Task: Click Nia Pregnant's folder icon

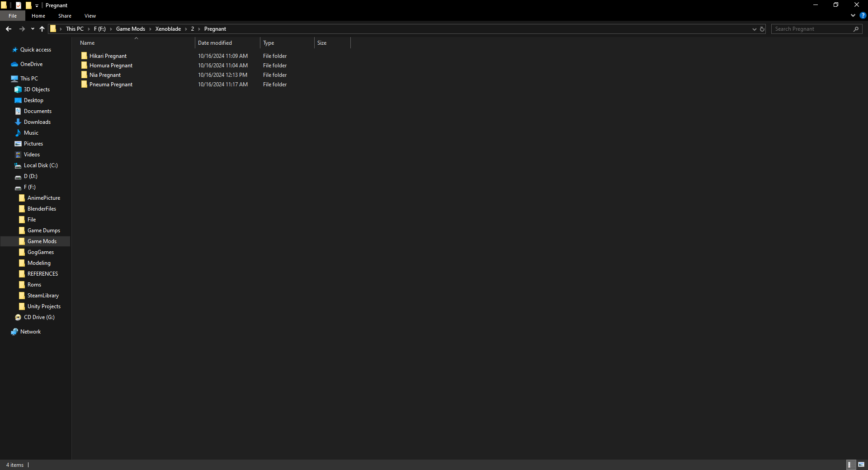Action: click(84, 75)
